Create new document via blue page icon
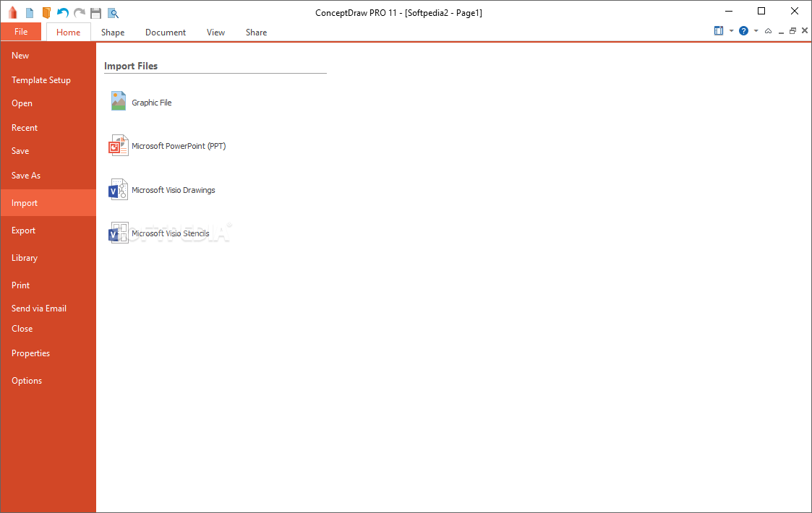Screen dimensions: 812x513 click(30, 13)
